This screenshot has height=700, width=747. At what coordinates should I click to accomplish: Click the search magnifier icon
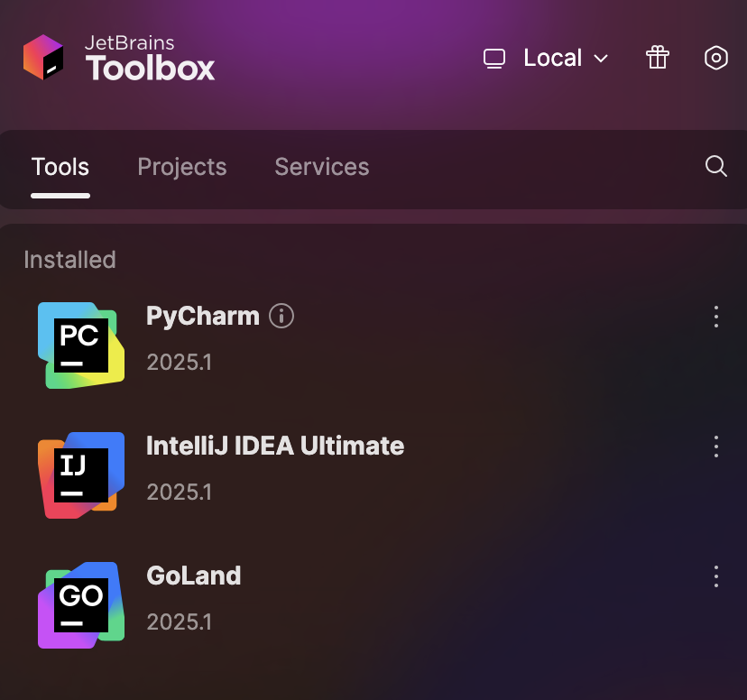pyautogui.click(x=716, y=166)
